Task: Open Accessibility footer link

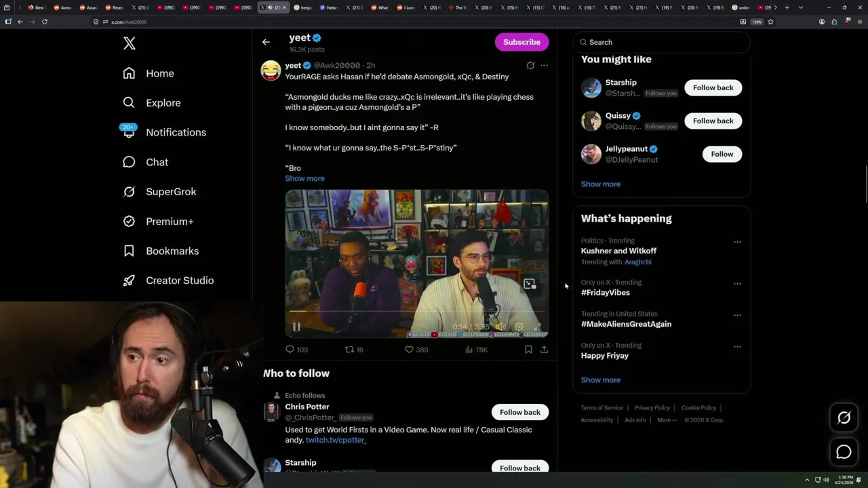Action: [x=597, y=420]
